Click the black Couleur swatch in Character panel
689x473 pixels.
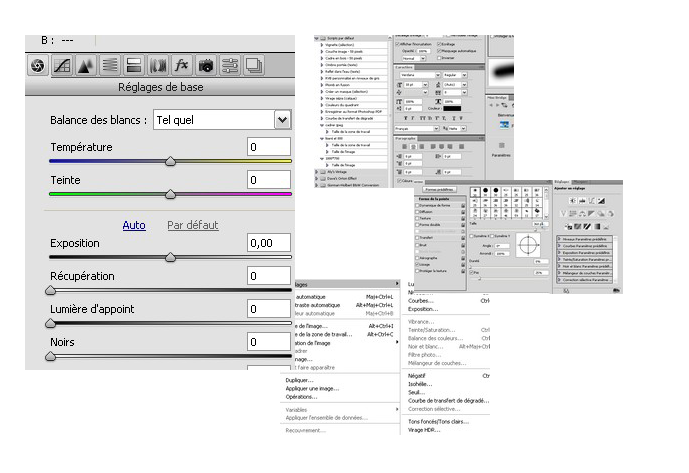[452, 108]
